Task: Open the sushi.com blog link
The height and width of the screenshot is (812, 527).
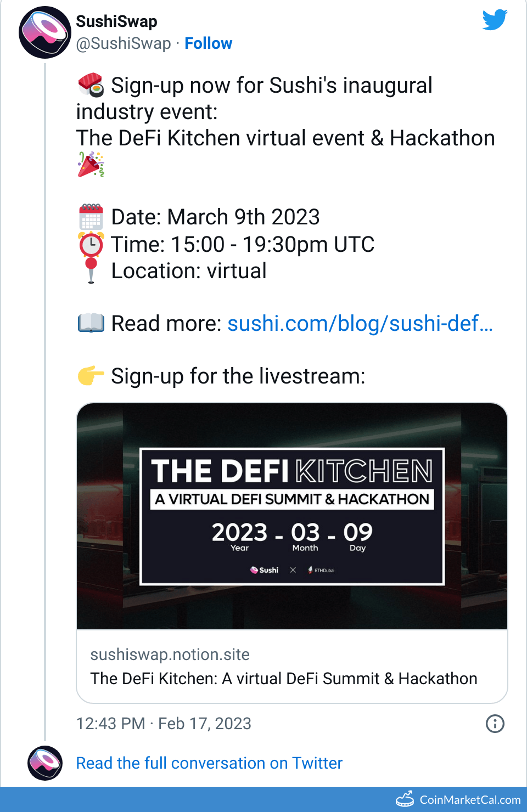Action: [360, 324]
